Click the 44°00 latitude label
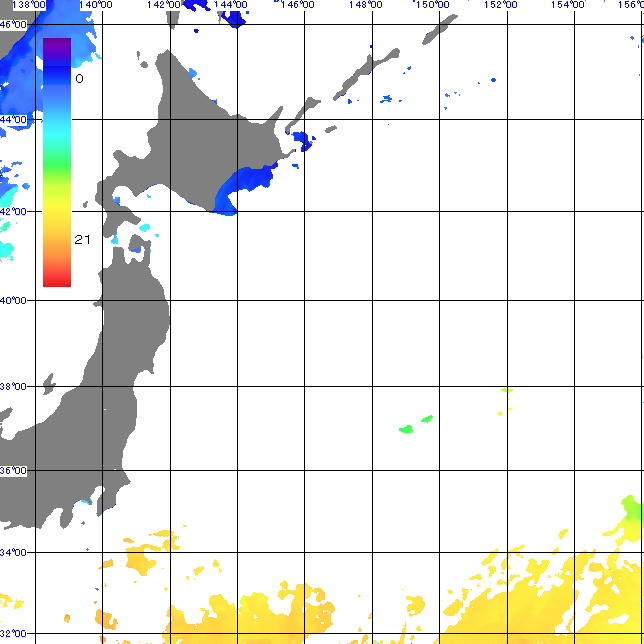 point(13,120)
